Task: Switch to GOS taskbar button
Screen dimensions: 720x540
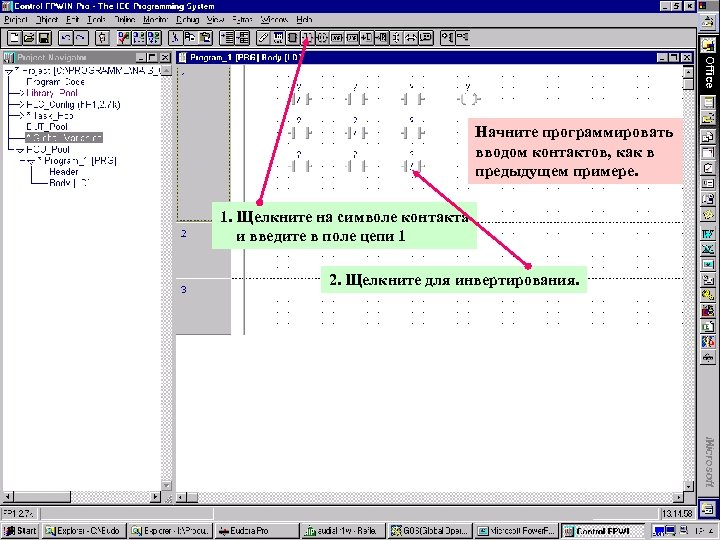Action: pyautogui.click(x=430, y=531)
